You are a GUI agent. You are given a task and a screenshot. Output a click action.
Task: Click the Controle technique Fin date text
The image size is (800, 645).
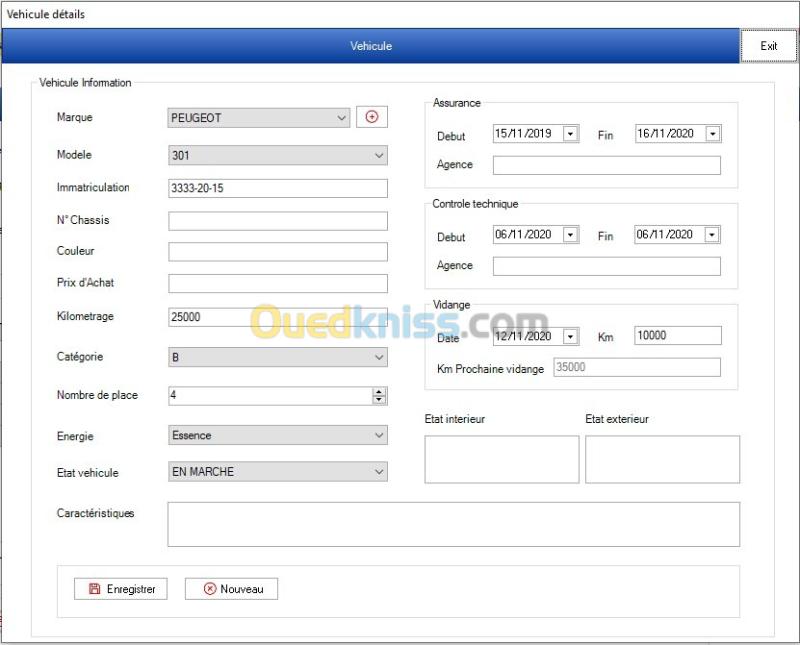coord(665,235)
